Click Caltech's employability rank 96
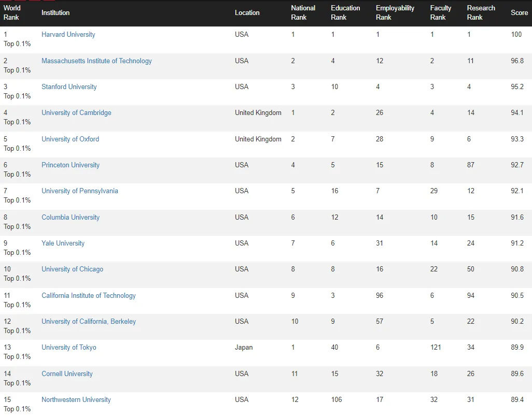 380,296
